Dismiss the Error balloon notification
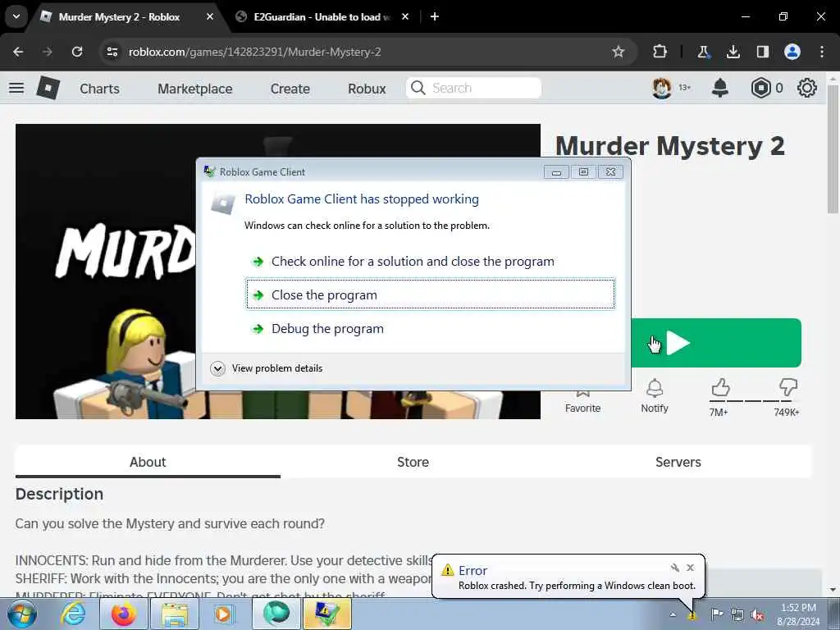This screenshot has height=630, width=840. [691, 568]
